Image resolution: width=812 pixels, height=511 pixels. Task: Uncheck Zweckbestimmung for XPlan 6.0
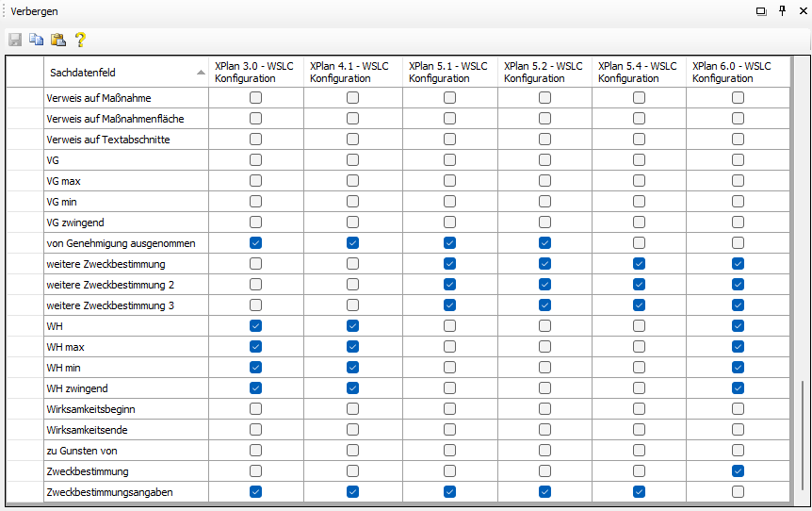738,471
